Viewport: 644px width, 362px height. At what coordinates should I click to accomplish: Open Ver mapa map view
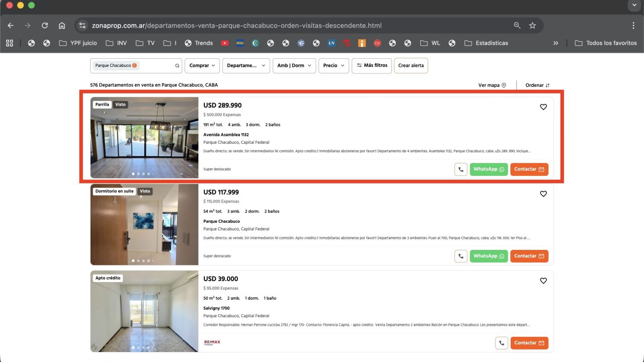[492, 85]
